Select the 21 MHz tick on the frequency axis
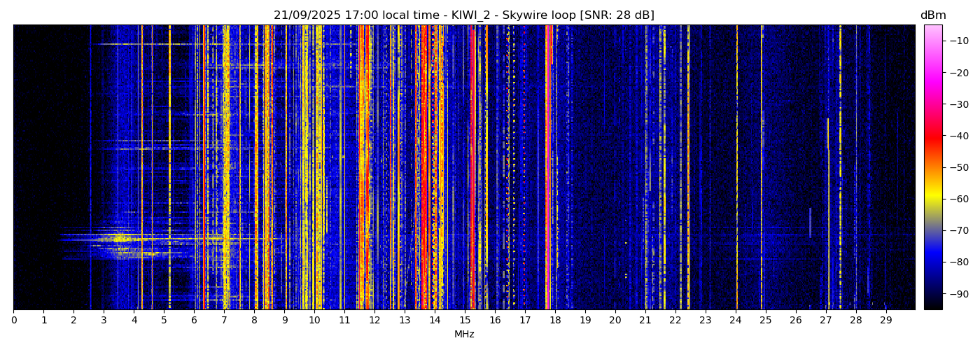Screen dimensions: 980x350 click(645, 320)
